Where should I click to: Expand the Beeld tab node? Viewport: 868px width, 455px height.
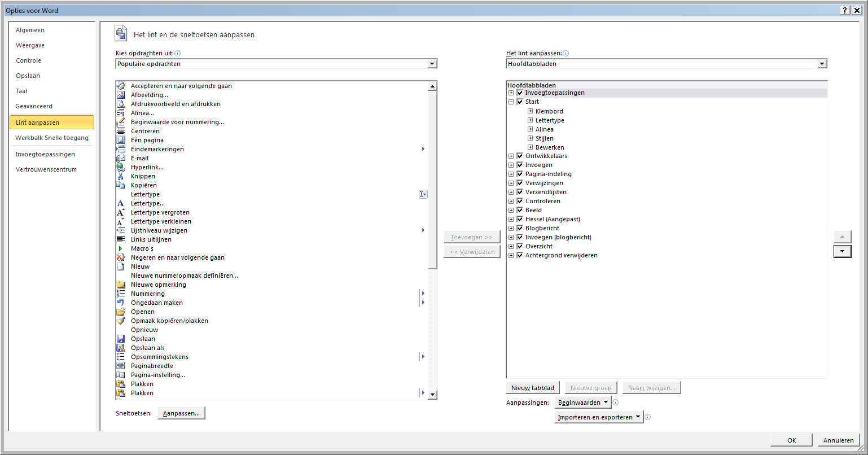[511, 210]
